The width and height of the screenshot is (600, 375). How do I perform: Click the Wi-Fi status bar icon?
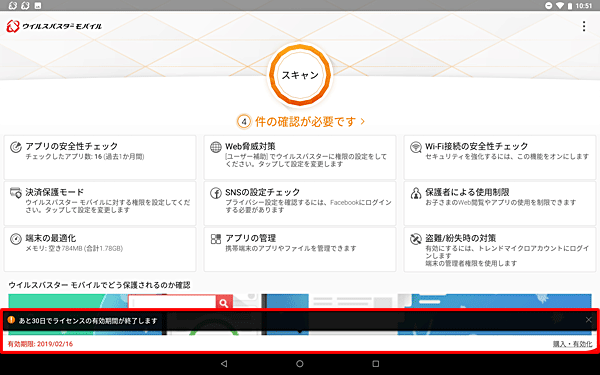(x=560, y=6)
